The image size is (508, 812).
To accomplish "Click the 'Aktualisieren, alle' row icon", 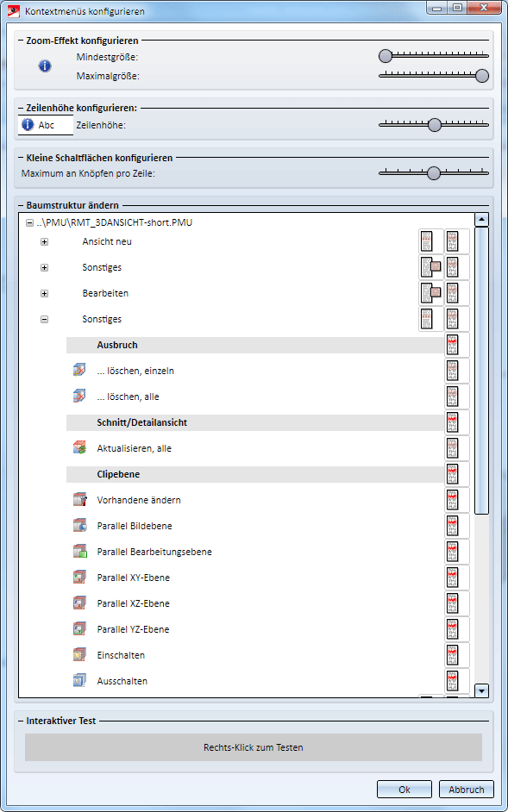I will click(x=78, y=448).
